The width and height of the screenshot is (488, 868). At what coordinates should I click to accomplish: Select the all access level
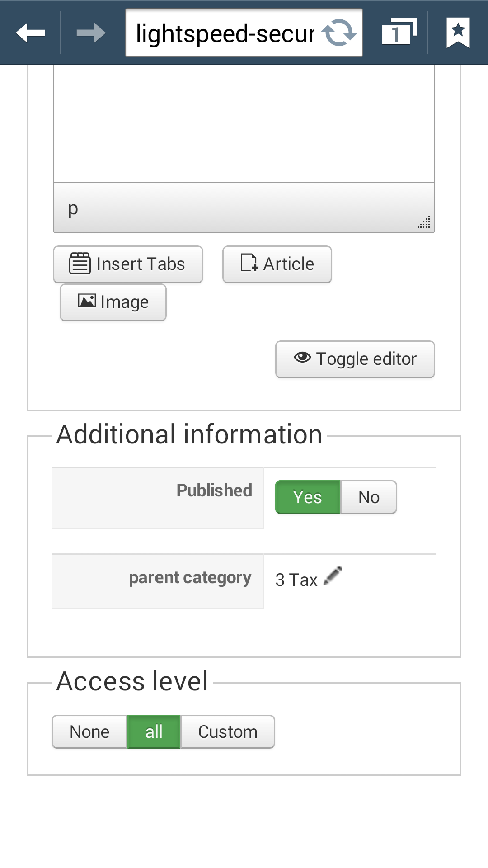click(154, 731)
